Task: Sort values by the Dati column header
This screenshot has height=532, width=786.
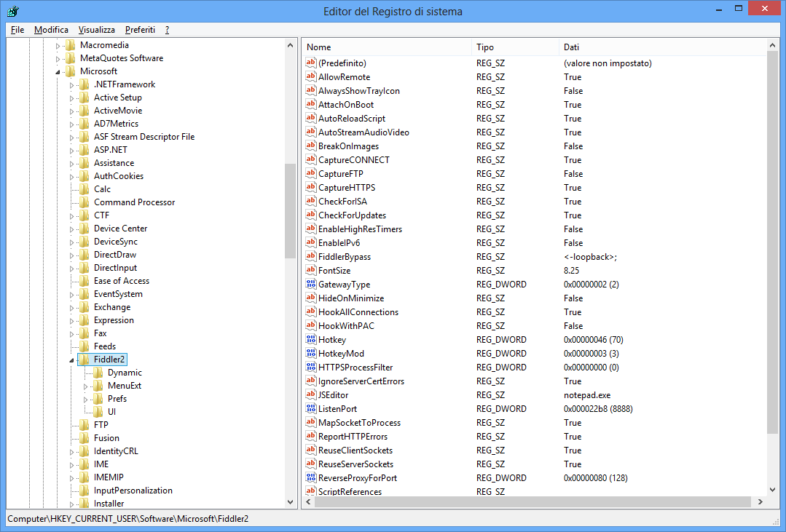Action: 662,47
